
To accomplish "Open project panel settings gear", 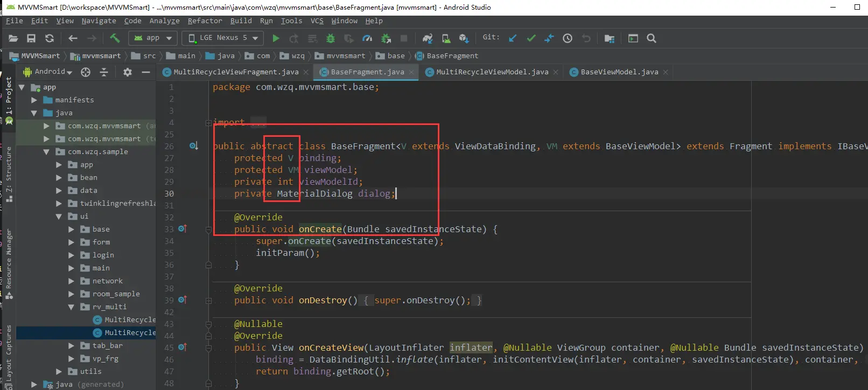I will coord(128,72).
